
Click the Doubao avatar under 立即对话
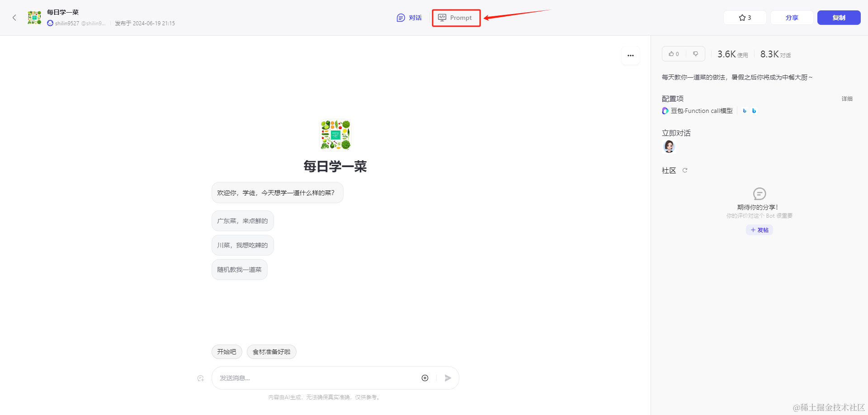[x=669, y=146]
